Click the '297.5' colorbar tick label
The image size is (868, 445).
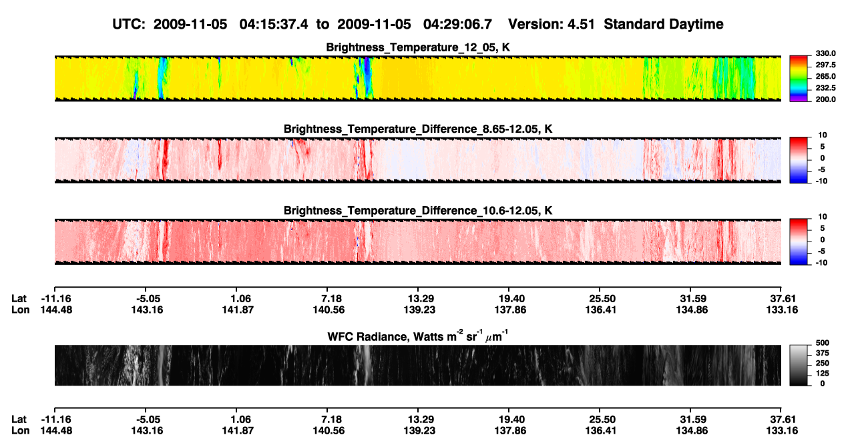825,65
